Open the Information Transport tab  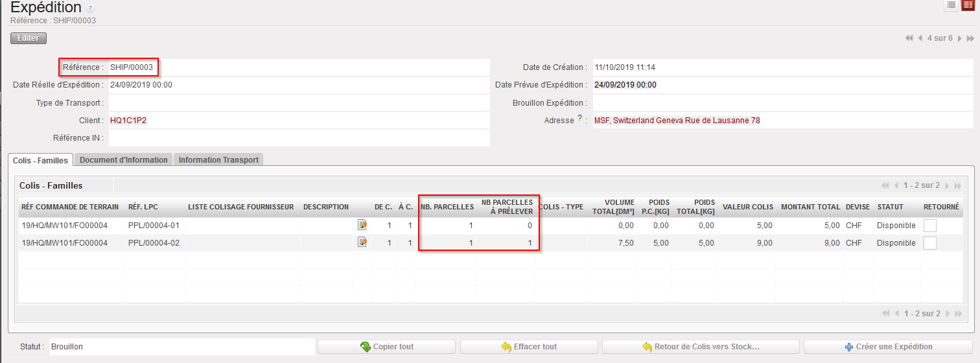tap(218, 159)
